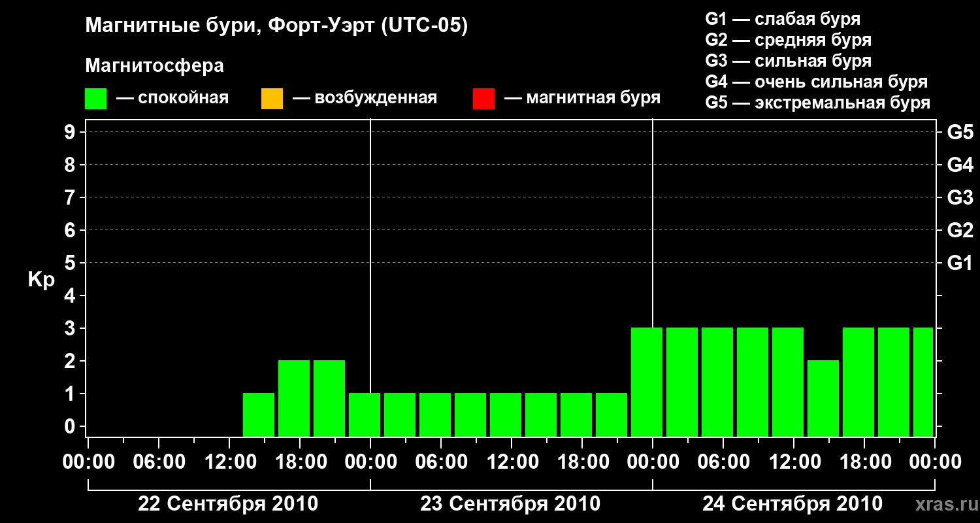Viewport: 980px width, 523px height.
Task: Click the 'Kp' axis label
Action: pyautogui.click(x=41, y=280)
